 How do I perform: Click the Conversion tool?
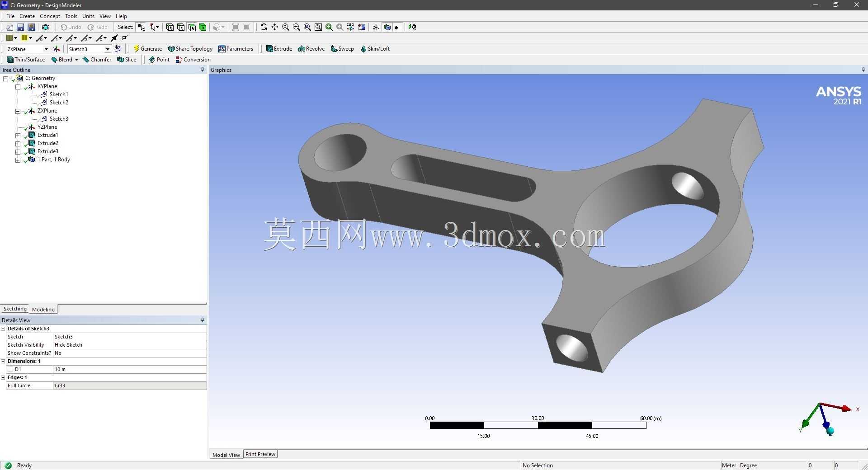(x=193, y=60)
